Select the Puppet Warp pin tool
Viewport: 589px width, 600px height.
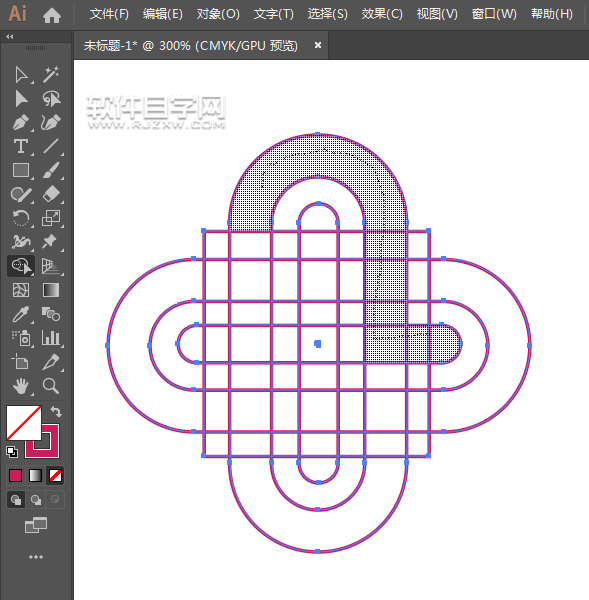tap(51, 242)
